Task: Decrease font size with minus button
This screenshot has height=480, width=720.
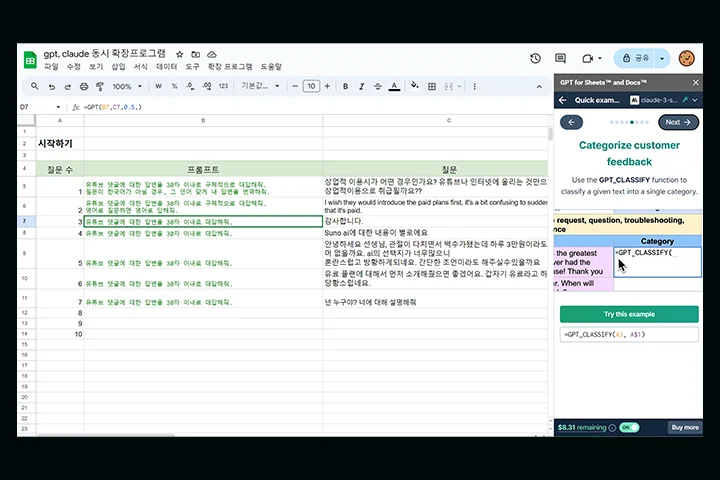Action: [295, 86]
